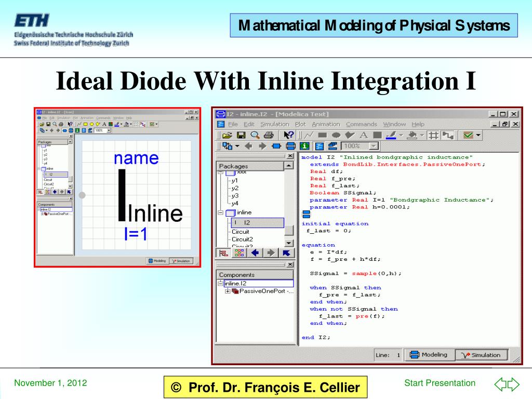The height and width of the screenshot is (399, 532).
Task: Open the Simulation menu
Action: pyautogui.click(x=275, y=124)
